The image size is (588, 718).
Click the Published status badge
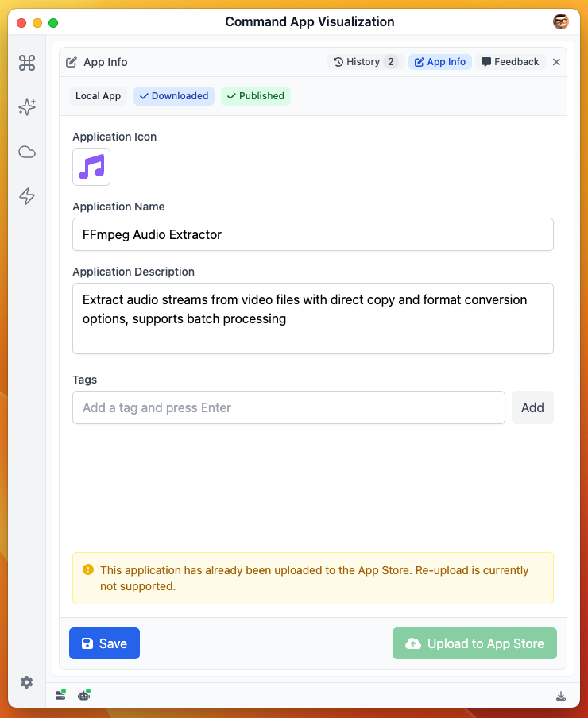coord(256,95)
